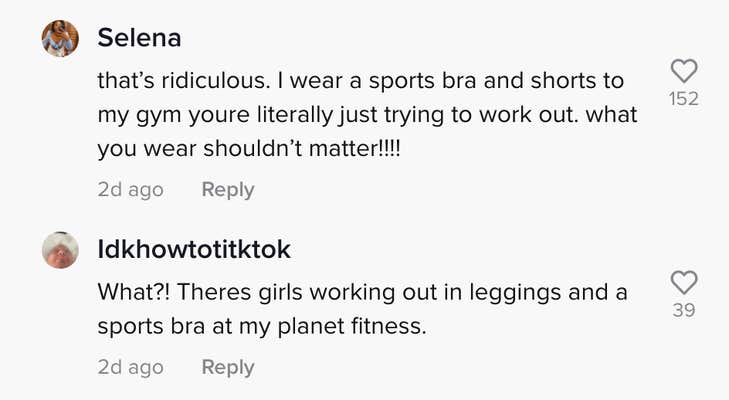Tap the heart on Idkhowtotitktok's comment
The width and height of the screenshot is (729, 400).
click(684, 282)
